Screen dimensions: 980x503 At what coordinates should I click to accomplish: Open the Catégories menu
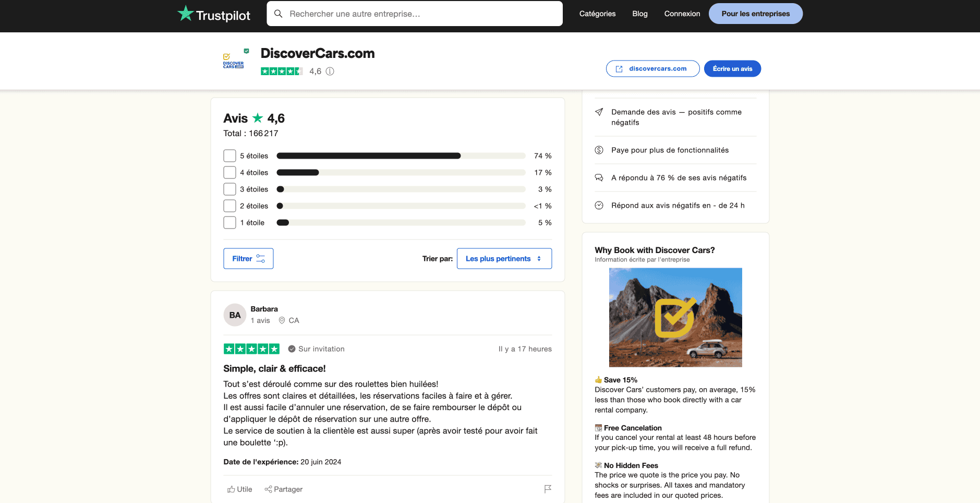pyautogui.click(x=597, y=14)
